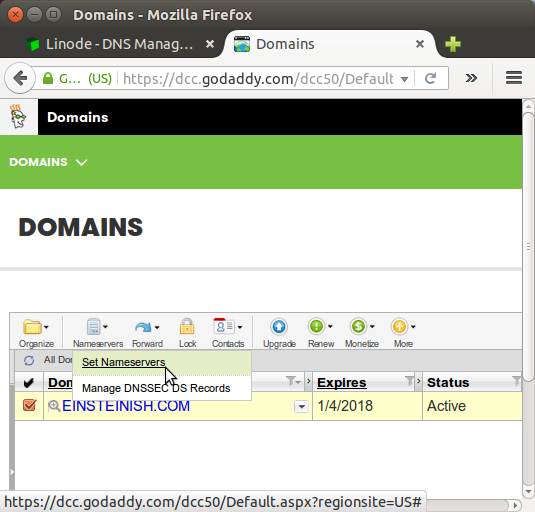The width and height of the screenshot is (535, 512).
Task: Open the EINSTEINISH.COM domain link
Action: [x=126, y=406]
